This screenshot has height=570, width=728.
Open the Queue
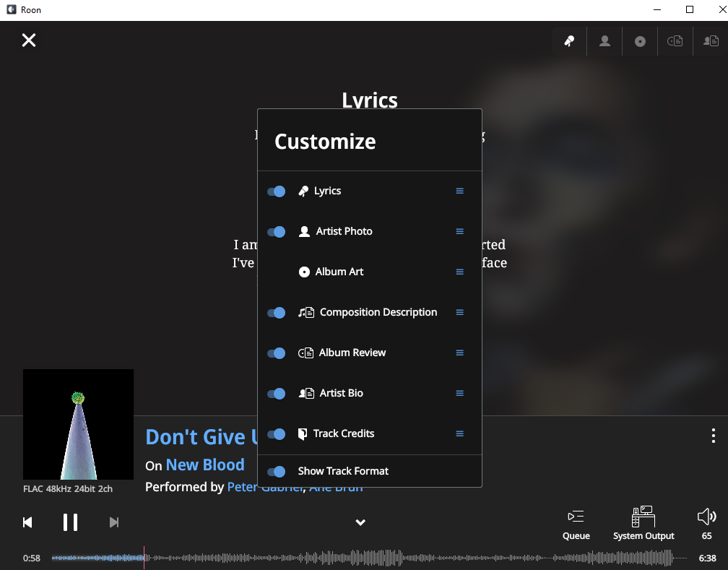click(x=576, y=525)
